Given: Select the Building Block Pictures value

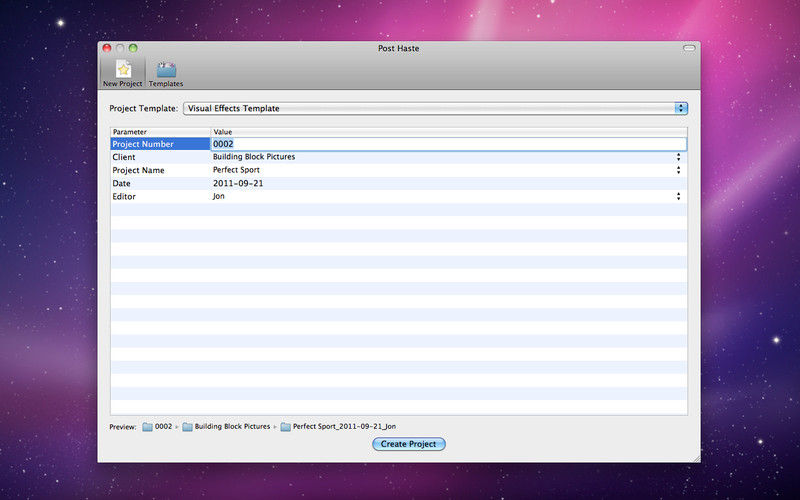Looking at the screenshot, I should point(254,157).
